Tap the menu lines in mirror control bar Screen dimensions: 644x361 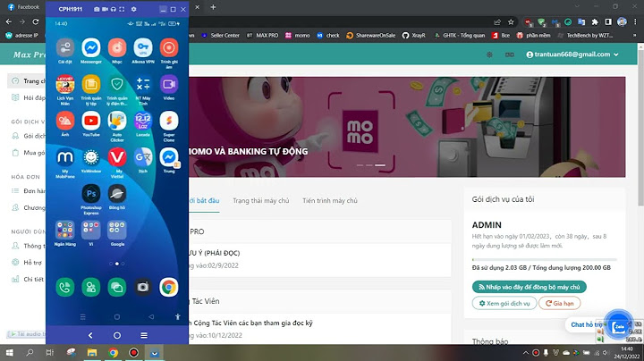(144, 336)
